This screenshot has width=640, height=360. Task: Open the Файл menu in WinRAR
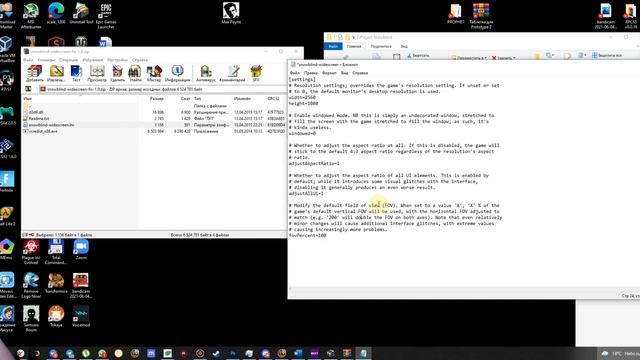point(28,60)
